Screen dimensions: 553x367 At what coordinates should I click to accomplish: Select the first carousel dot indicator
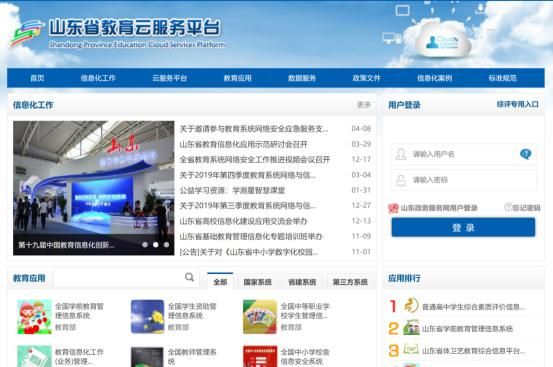145,244
